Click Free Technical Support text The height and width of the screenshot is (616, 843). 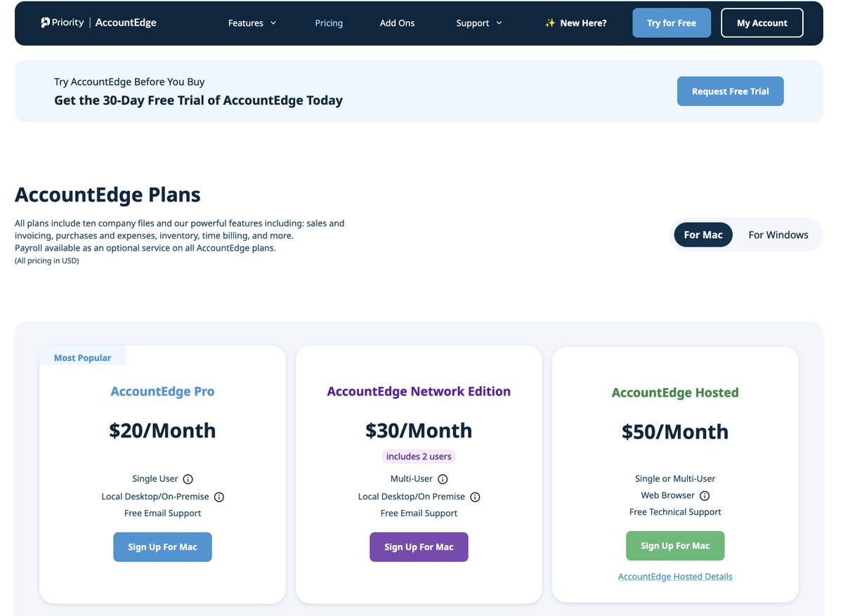675,512
